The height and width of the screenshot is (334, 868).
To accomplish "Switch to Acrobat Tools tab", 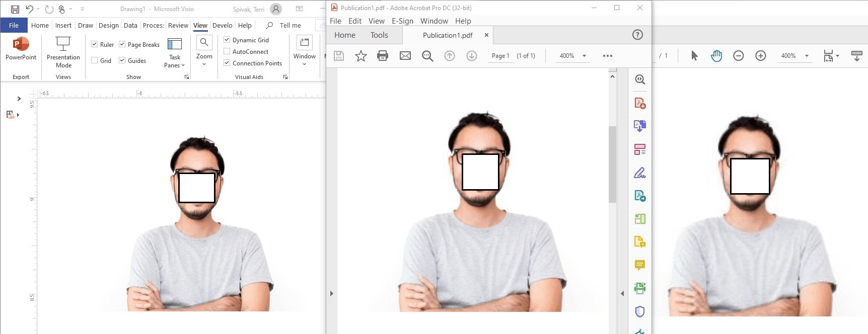I will 379,35.
